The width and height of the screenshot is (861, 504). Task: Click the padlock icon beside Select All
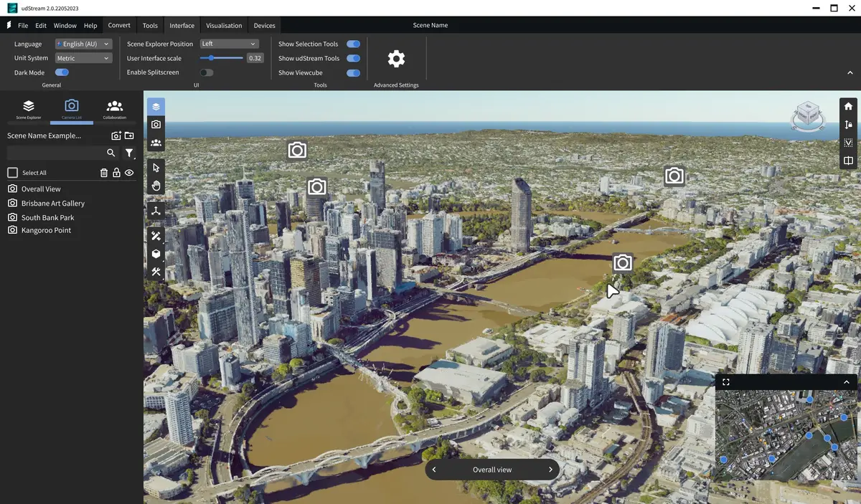(116, 173)
